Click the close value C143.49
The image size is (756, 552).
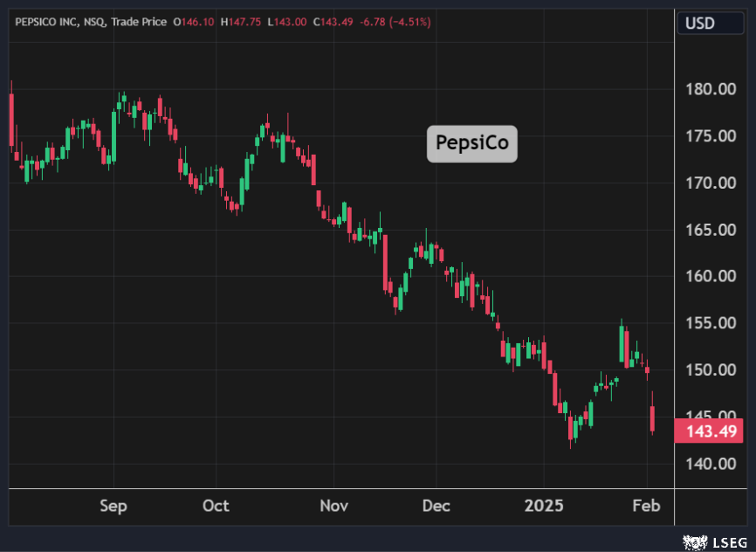[x=333, y=22]
